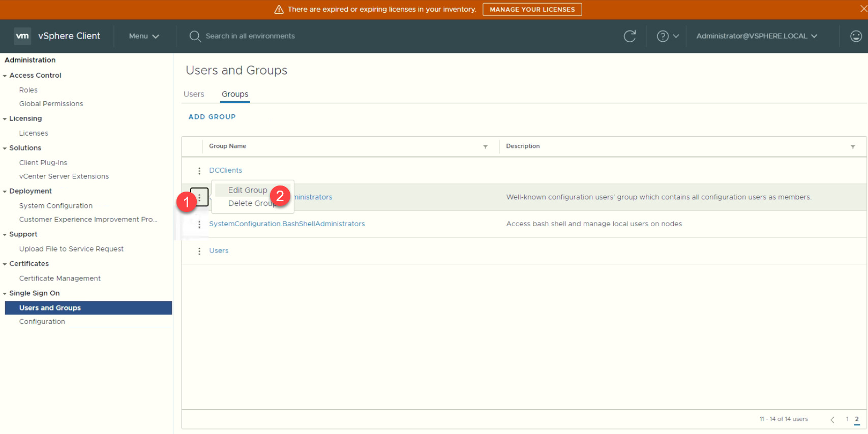The image size is (868, 434).
Task: Filter the Group Name column
Action: tap(485, 146)
